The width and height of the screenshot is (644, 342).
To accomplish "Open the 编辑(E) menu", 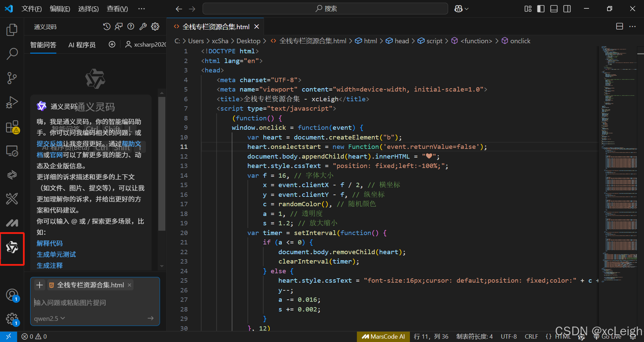I will [x=60, y=9].
